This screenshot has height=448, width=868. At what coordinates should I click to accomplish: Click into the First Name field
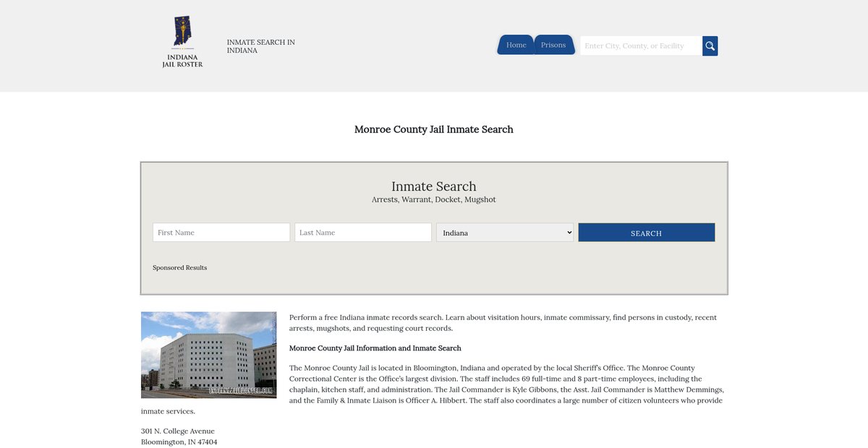coord(221,233)
